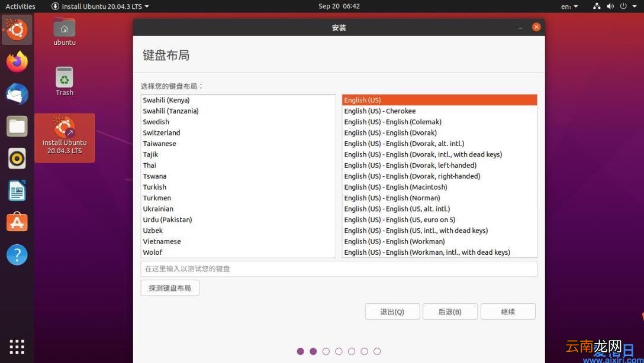Screen dimensions: 644x363
Task: Select Thai in the layout list
Action: [x=238, y=166]
